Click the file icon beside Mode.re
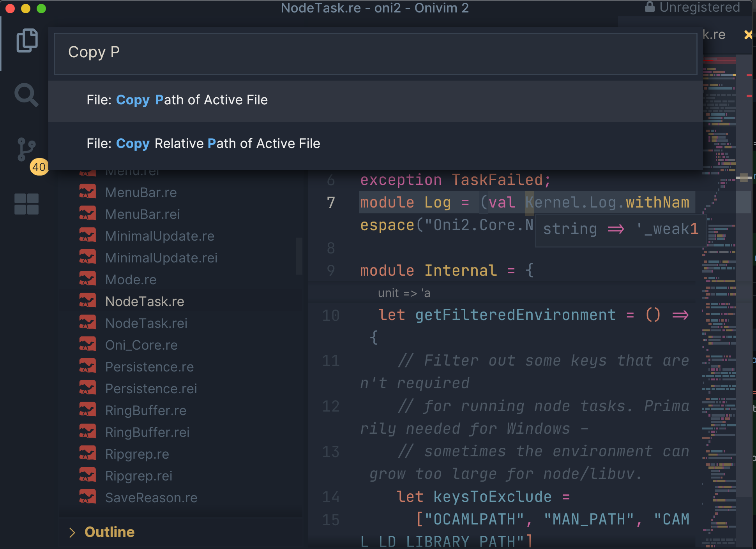756x549 pixels. click(x=88, y=278)
